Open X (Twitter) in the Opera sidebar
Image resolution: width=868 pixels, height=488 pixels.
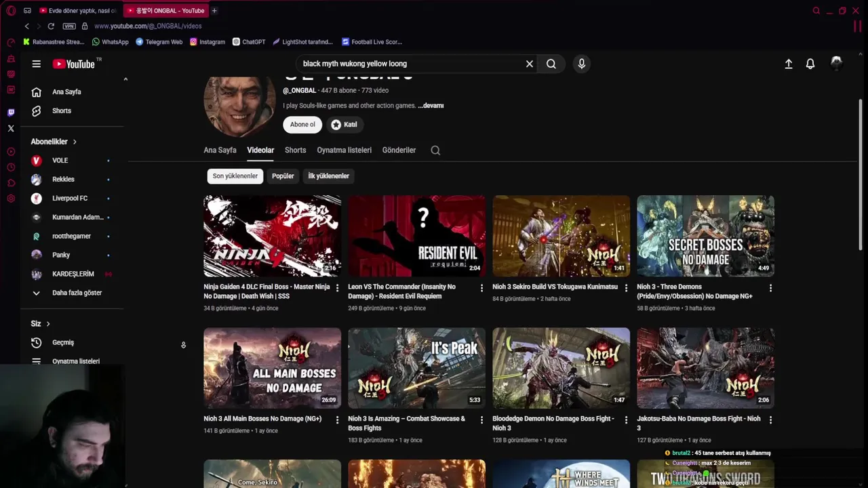[x=11, y=128]
